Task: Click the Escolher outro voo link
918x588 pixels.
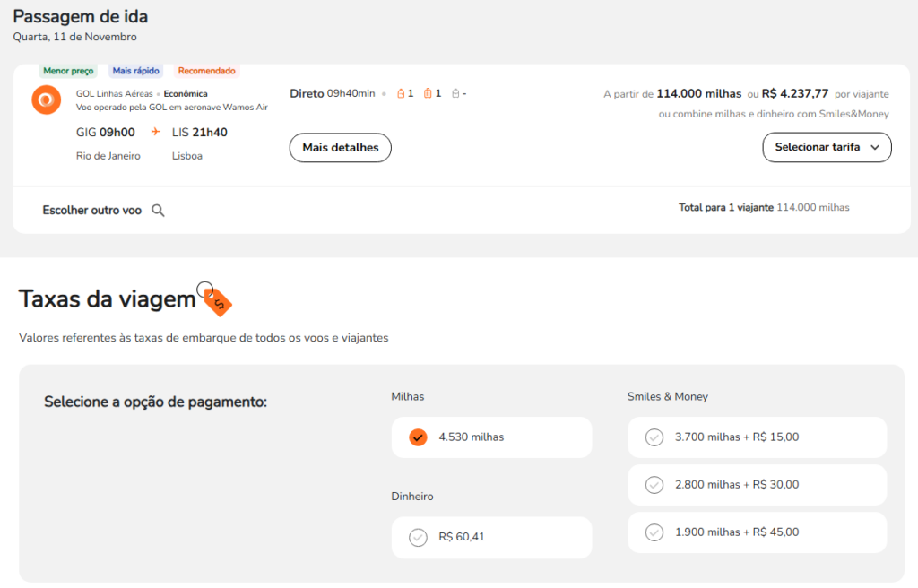Action: coord(92,211)
